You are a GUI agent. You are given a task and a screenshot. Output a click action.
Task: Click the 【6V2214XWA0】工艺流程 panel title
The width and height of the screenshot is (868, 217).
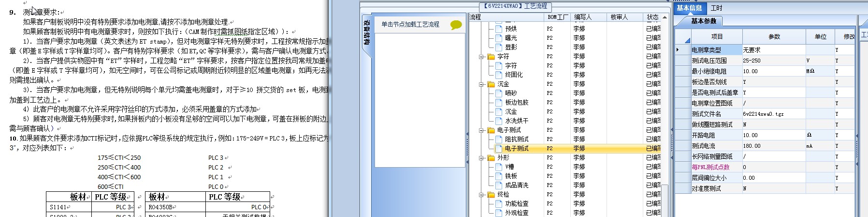[515, 6]
